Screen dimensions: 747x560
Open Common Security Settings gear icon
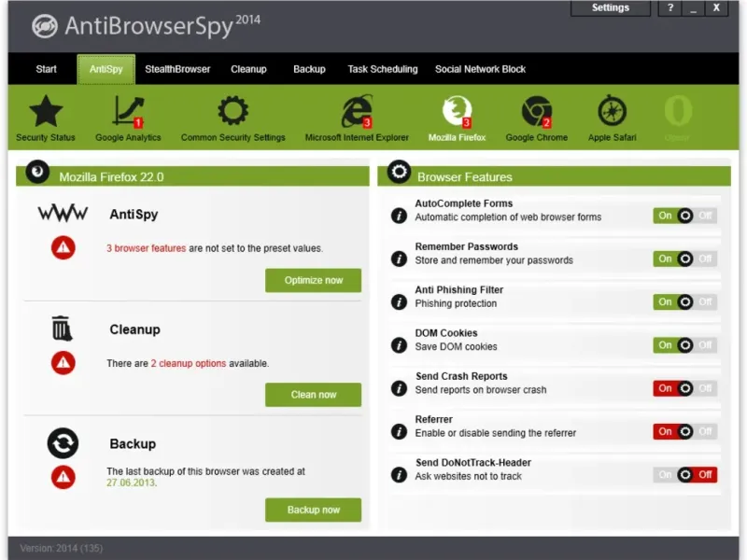pos(233,110)
